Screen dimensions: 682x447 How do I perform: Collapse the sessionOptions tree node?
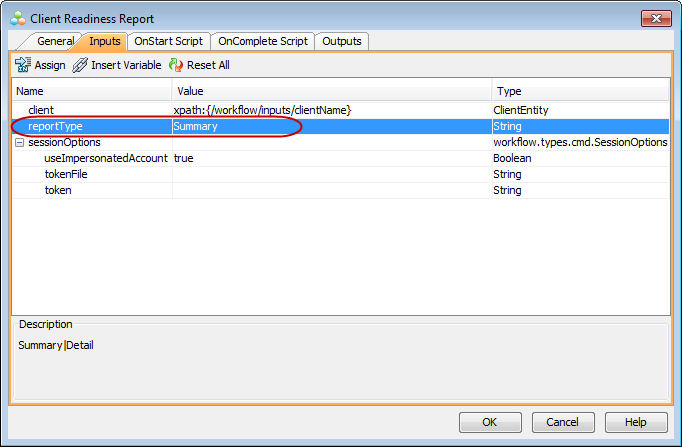tap(19, 142)
